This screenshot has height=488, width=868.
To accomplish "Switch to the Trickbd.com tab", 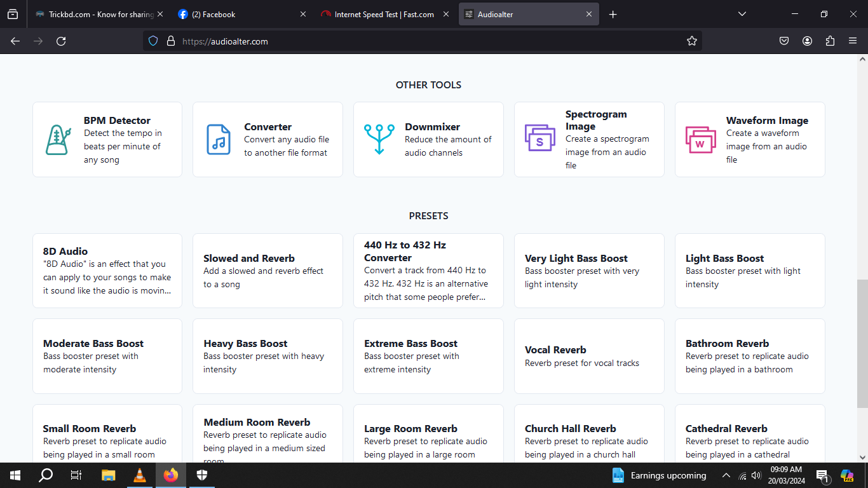I will 95,14.
